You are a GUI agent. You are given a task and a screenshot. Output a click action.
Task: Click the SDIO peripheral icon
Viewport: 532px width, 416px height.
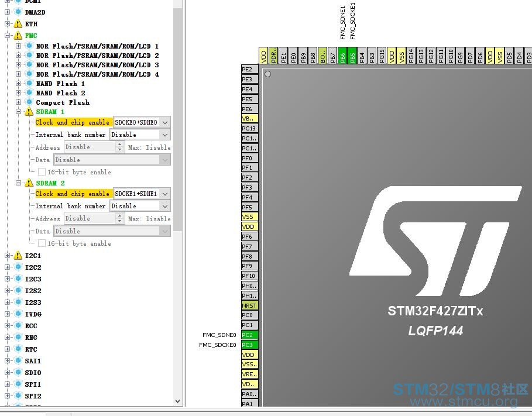(18, 373)
